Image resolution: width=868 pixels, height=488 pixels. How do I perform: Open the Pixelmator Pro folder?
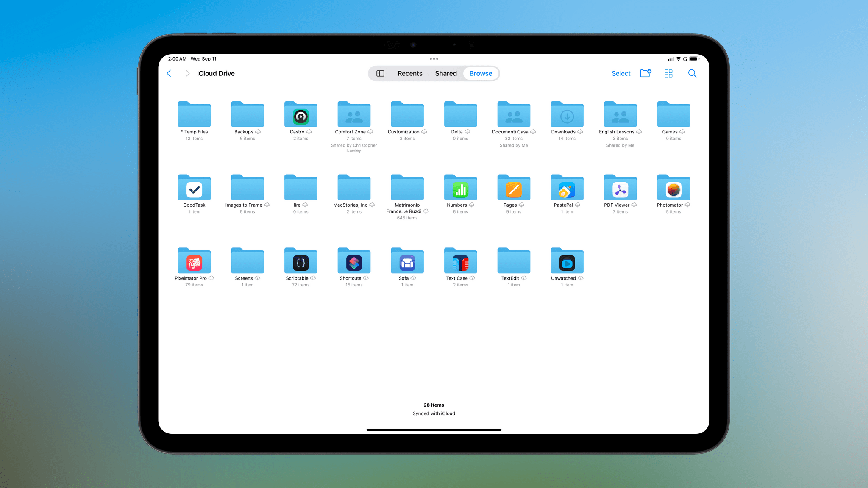(x=194, y=261)
